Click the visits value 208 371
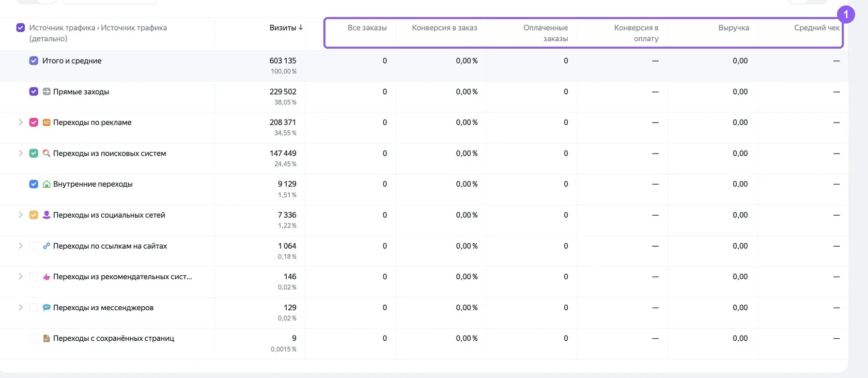 coord(283,122)
